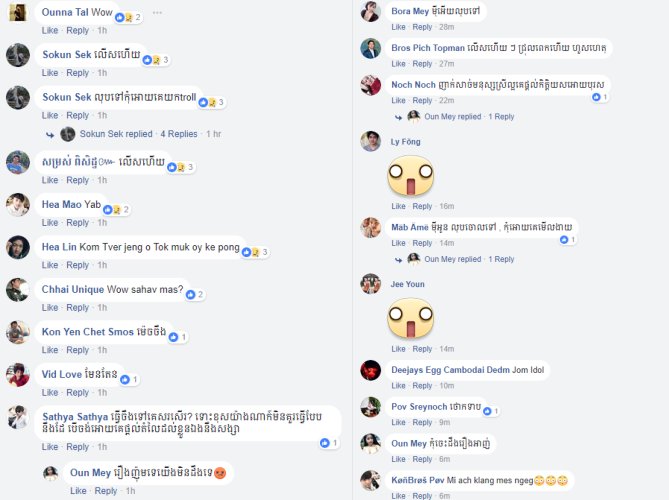Image resolution: width=669 pixels, height=500 pixels.
Task: Select the shocked emoji sticker from Jee Youn
Action: (x=410, y=318)
